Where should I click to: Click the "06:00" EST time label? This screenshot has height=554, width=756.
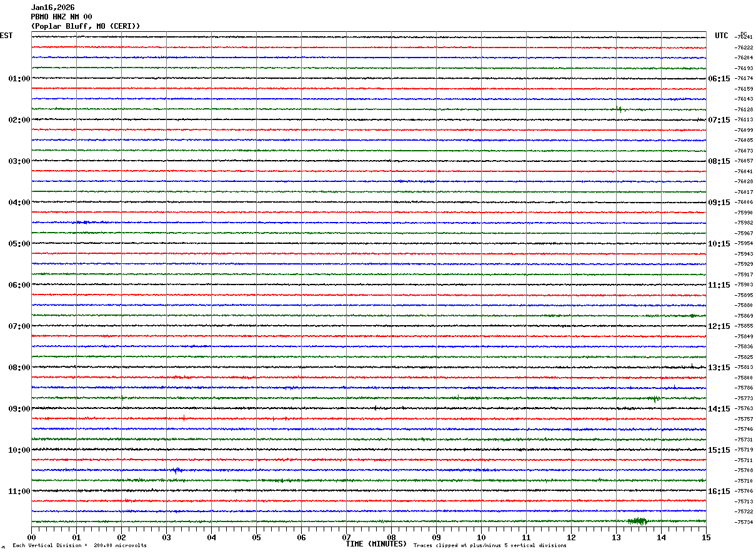coord(19,285)
